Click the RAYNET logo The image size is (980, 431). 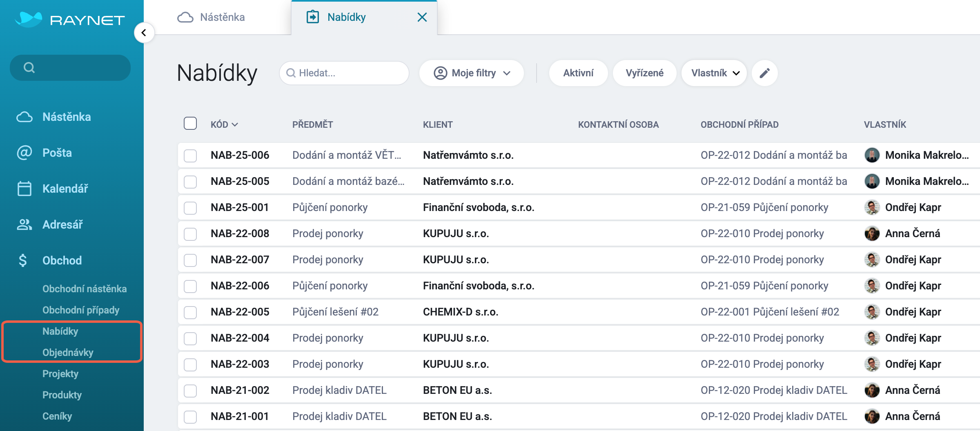pos(70,20)
